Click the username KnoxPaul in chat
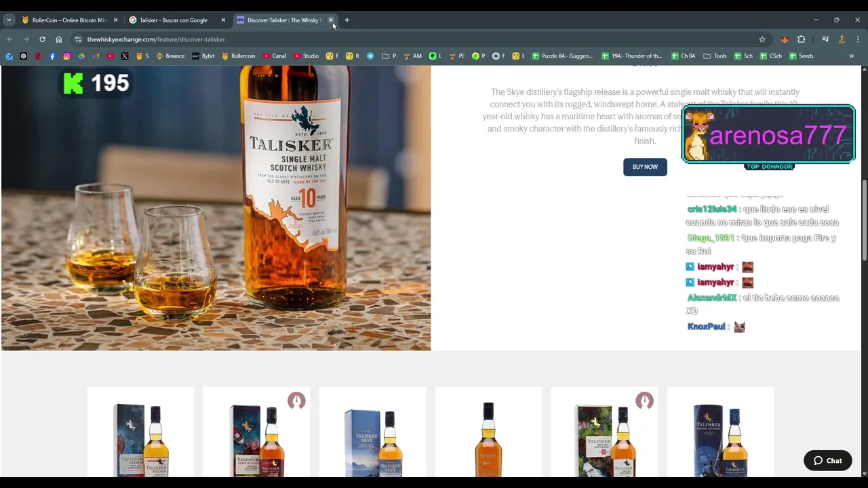868x488 pixels. (x=706, y=327)
